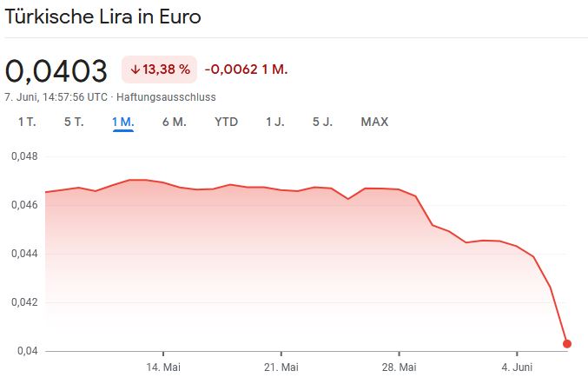588x384 pixels.
Task: Click the -0,0062 1 M. change text
Action: [x=246, y=70]
